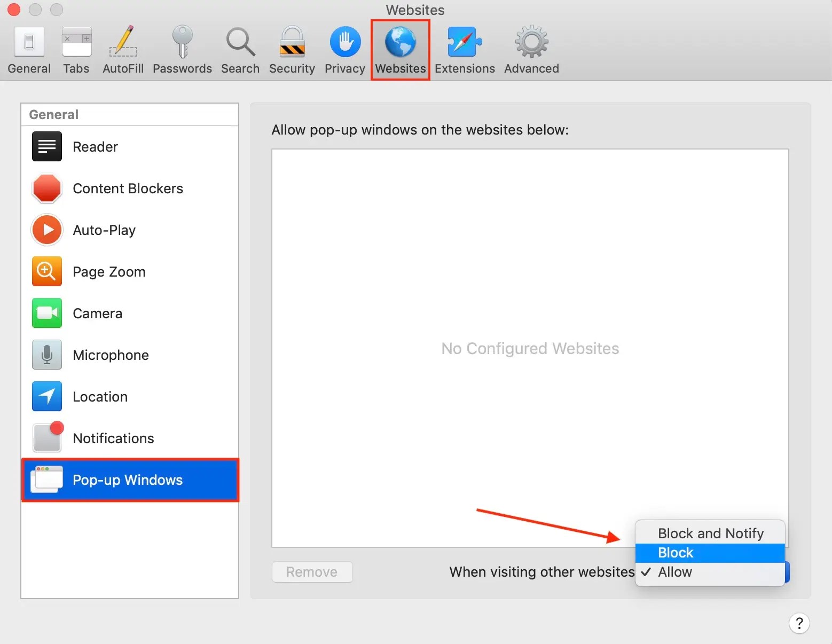Viewport: 832px width, 644px height.
Task: Click the Notifications badge icon
Action: tap(48, 437)
